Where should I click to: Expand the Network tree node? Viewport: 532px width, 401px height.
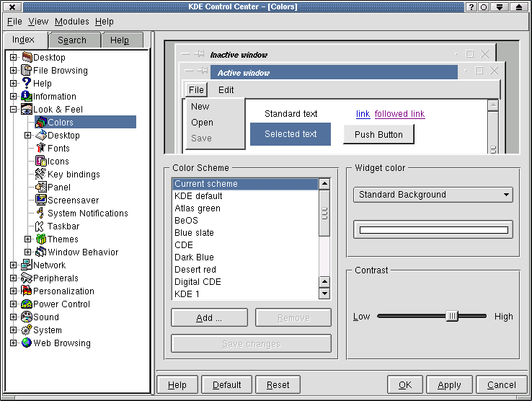13,265
